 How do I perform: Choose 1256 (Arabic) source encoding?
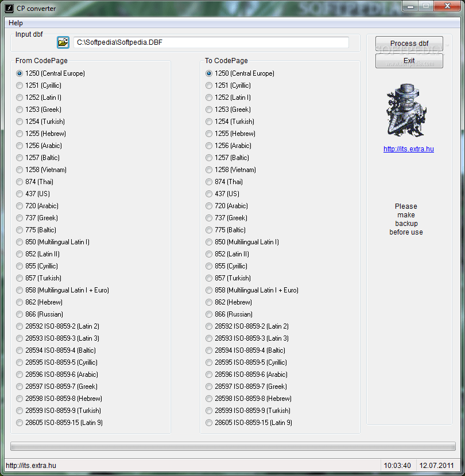coord(19,145)
